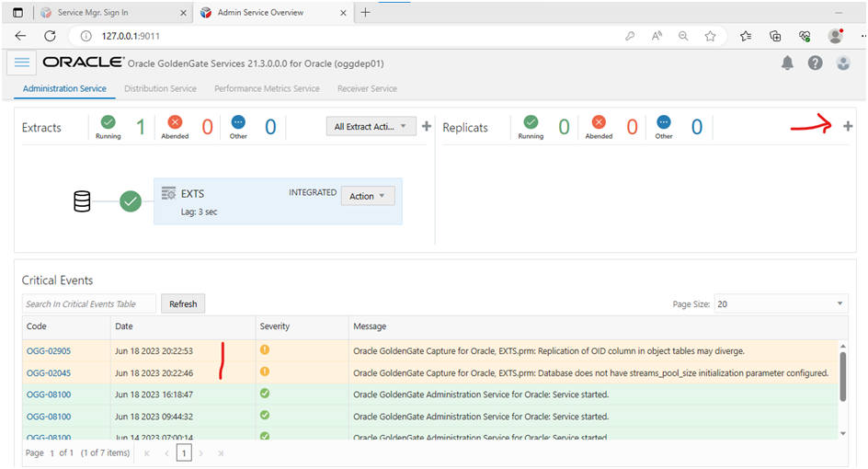Add a new Replicat with plus icon
Screen dimensions: 868x469
848,126
